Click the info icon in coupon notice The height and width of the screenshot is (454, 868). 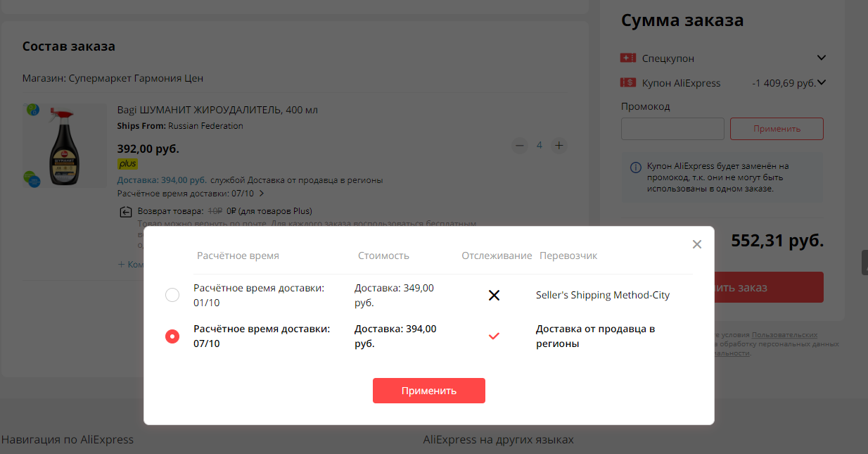pos(635,167)
